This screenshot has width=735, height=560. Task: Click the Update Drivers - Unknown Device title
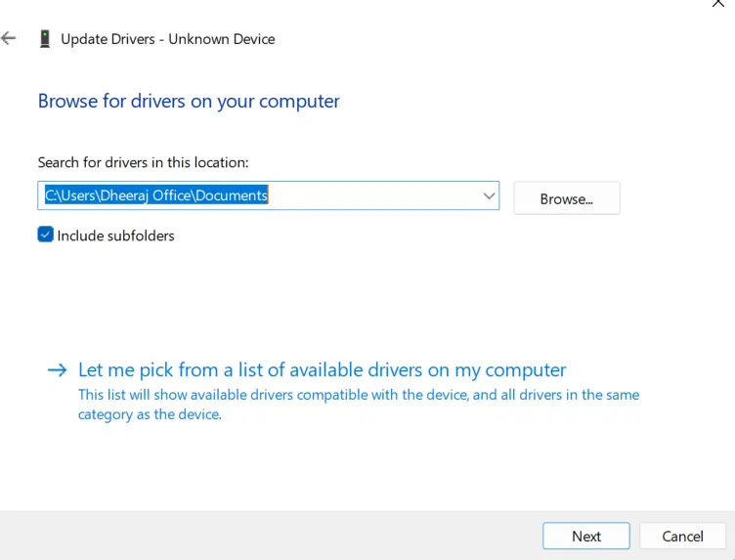pyautogui.click(x=168, y=39)
